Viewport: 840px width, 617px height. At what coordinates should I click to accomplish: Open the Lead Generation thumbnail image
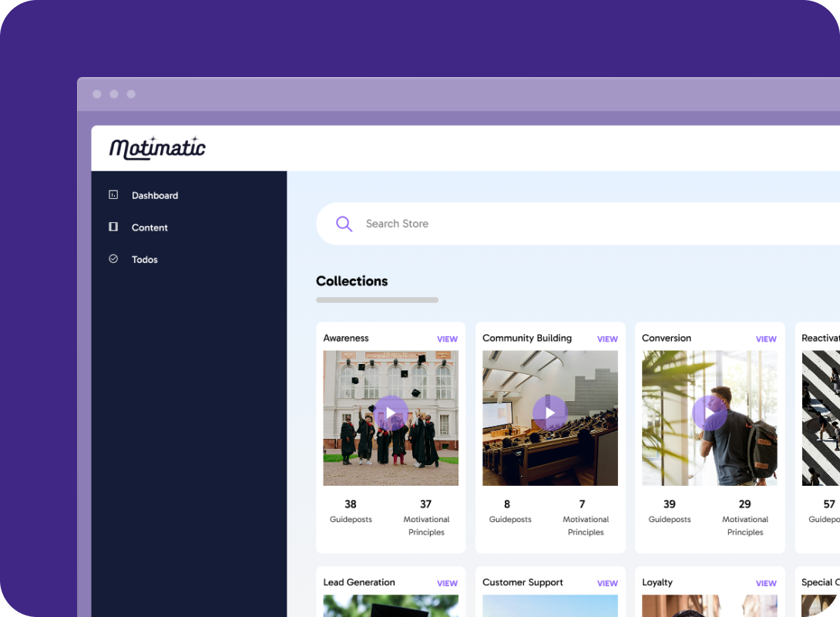tap(391, 605)
